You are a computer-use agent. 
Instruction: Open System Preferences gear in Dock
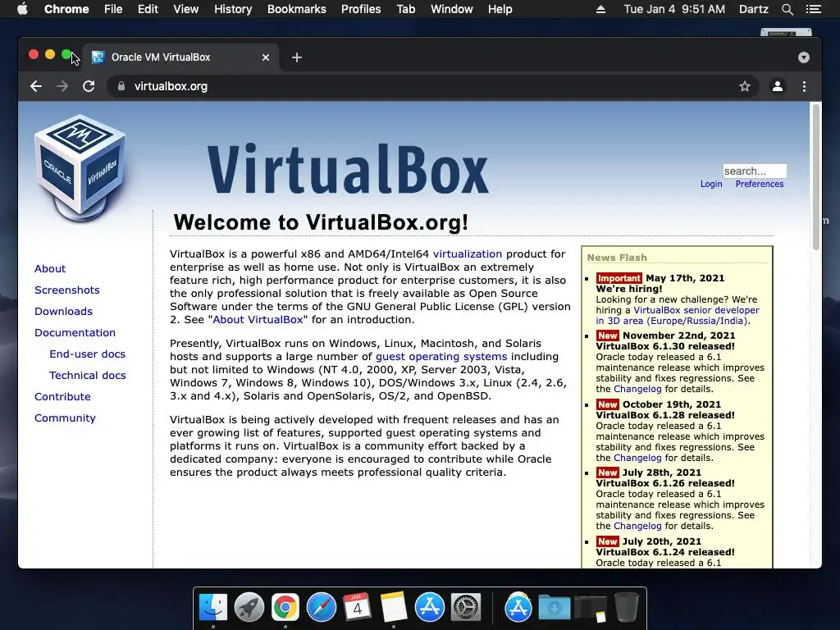[466, 608]
